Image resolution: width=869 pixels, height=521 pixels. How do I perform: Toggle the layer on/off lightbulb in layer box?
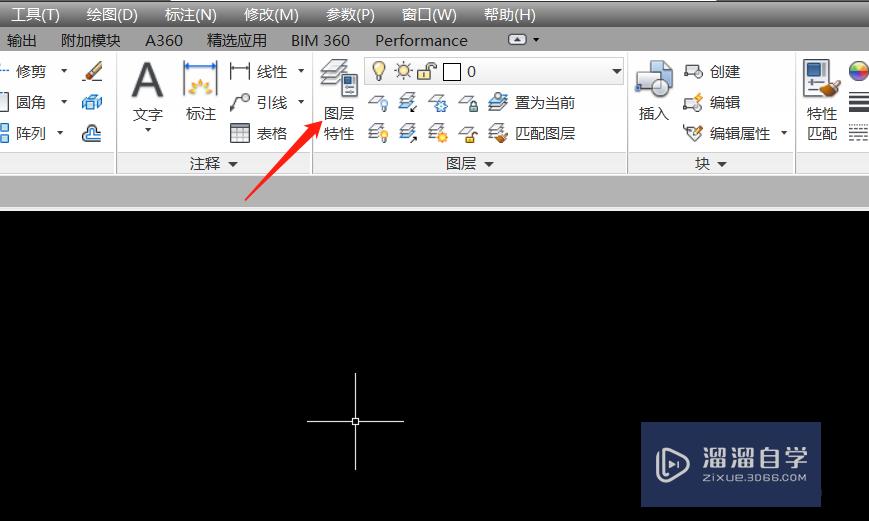point(379,71)
